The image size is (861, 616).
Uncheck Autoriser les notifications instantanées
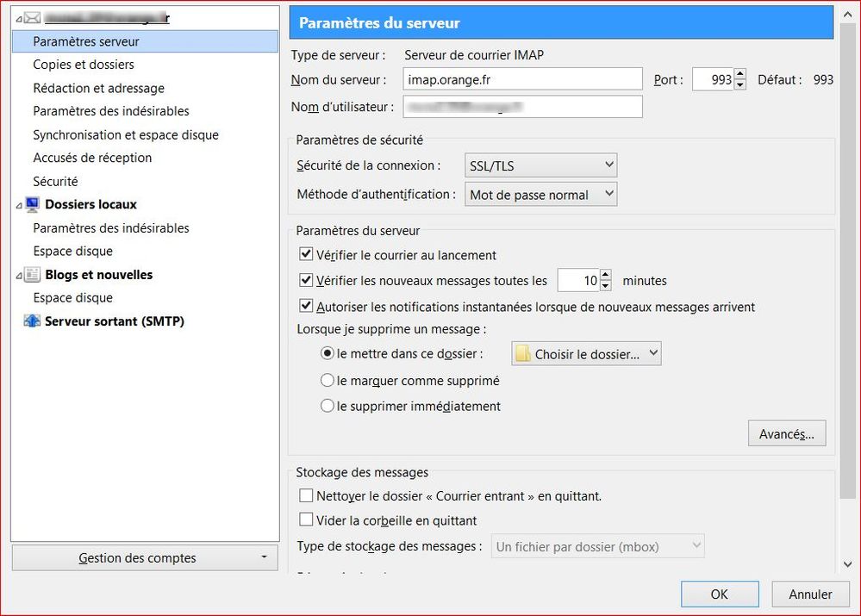(306, 306)
